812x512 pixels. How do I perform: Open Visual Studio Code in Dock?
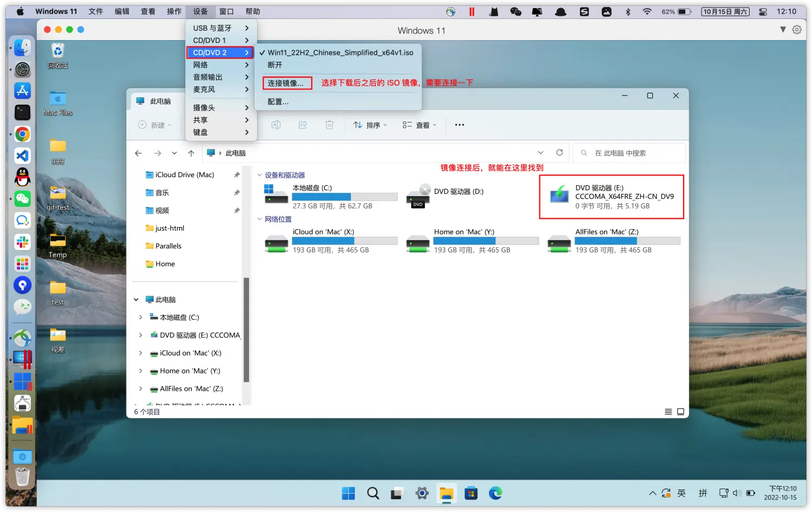coord(22,156)
